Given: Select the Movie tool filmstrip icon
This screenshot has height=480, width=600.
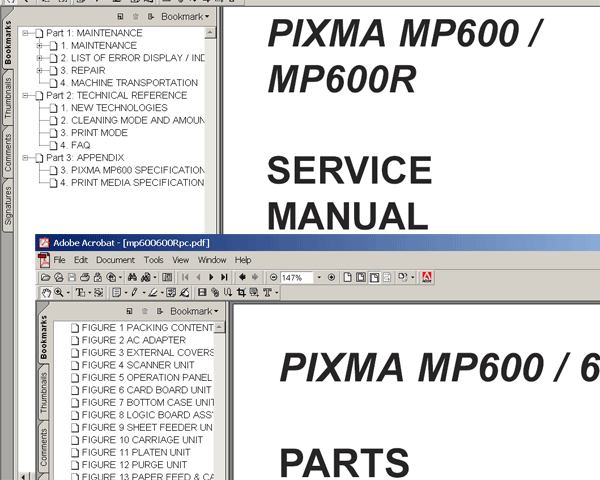Looking at the screenshot, I should (202, 293).
